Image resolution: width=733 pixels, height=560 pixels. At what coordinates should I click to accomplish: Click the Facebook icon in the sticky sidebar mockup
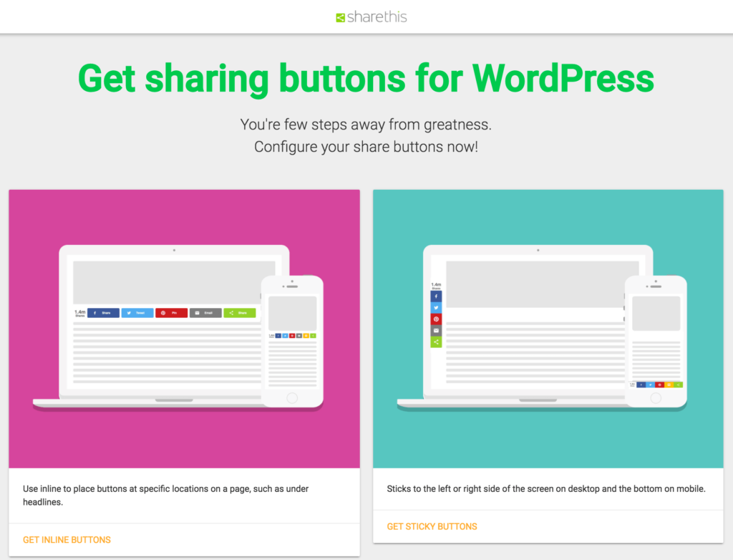436,296
